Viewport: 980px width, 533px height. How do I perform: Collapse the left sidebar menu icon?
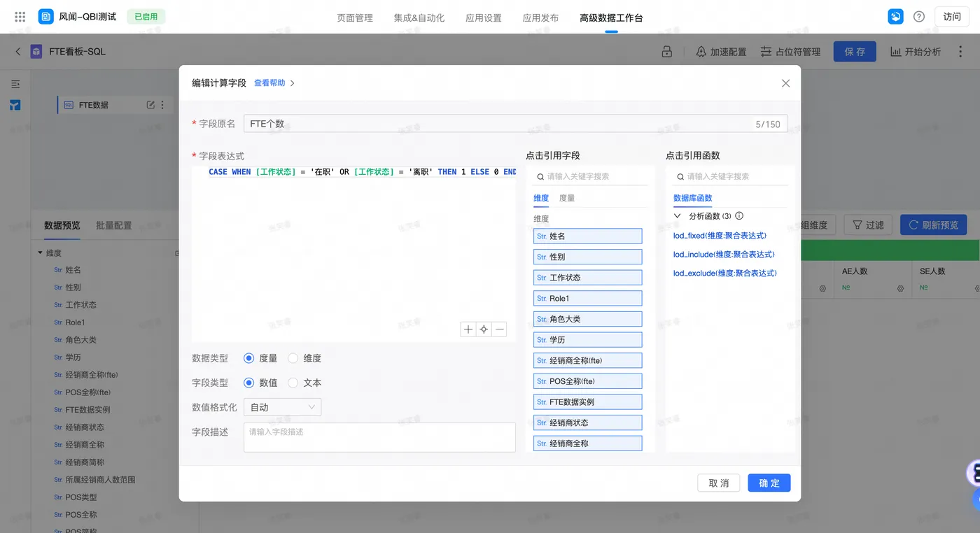pyautogui.click(x=15, y=84)
